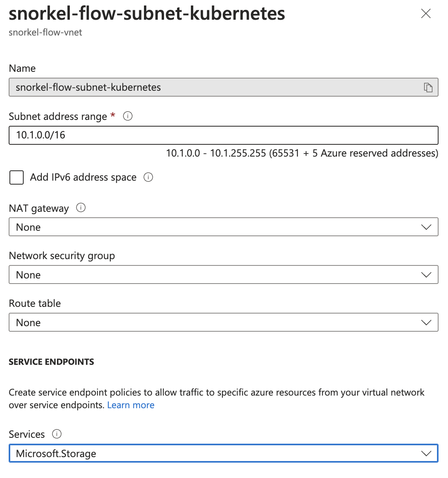This screenshot has height=478, width=448.
Task: Click the NAT gateway info icon
Action: 81,207
